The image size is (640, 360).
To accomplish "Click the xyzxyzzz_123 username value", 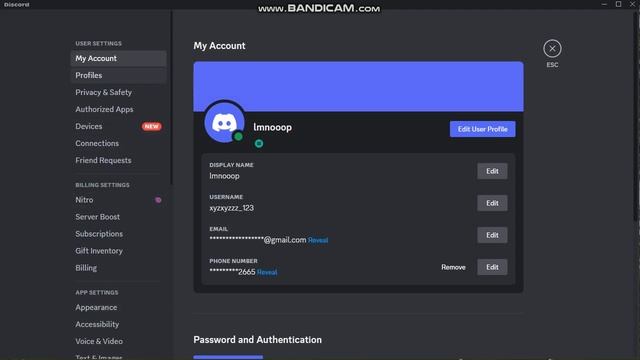I will 231,208.
